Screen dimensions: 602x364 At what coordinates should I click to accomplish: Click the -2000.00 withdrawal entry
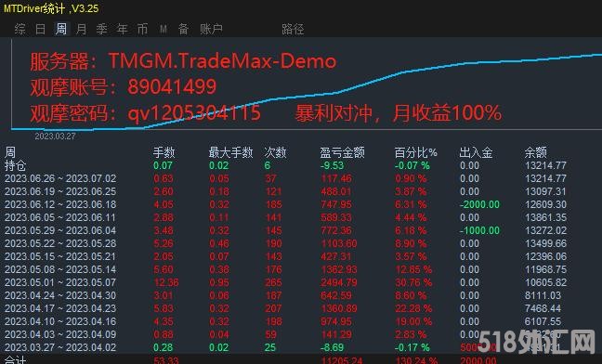480,204
